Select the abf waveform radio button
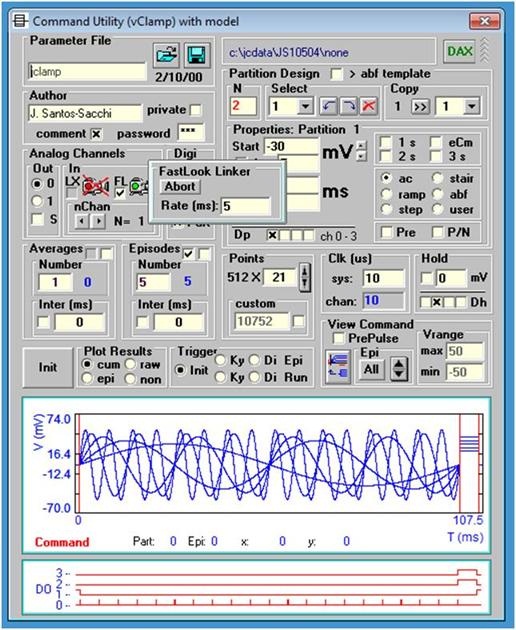 coord(438,194)
